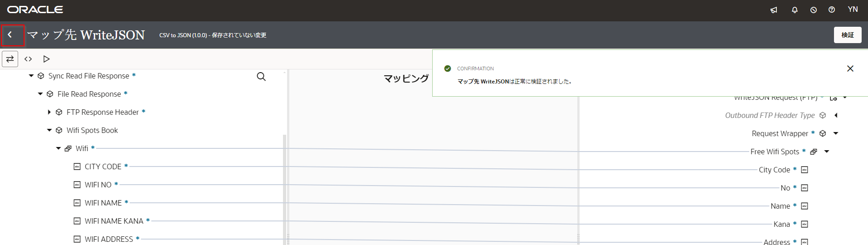The image size is (868, 245).
Task: Open the YN user profile menu
Action: pyautogui.click(x=853, y=10)
